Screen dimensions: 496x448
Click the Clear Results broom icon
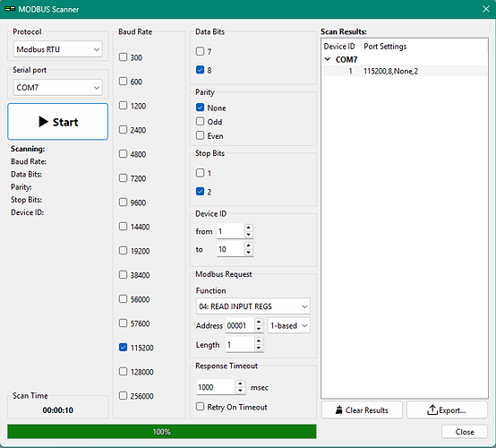(x=338, y=410)
